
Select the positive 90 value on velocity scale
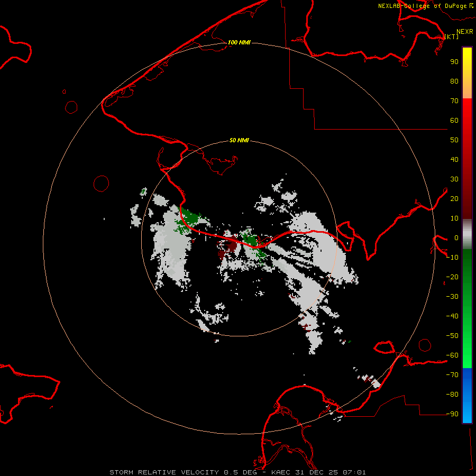454,62
